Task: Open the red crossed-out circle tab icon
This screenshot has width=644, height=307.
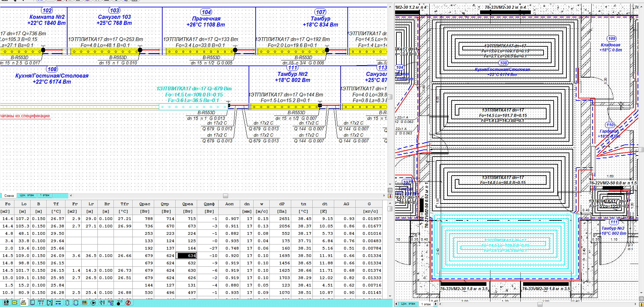Action: pyautogui.click(x=128, y=303)
